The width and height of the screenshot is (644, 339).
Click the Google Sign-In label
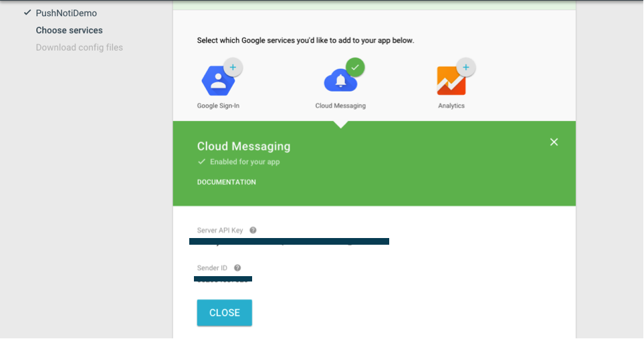click(x=218, y=106)
